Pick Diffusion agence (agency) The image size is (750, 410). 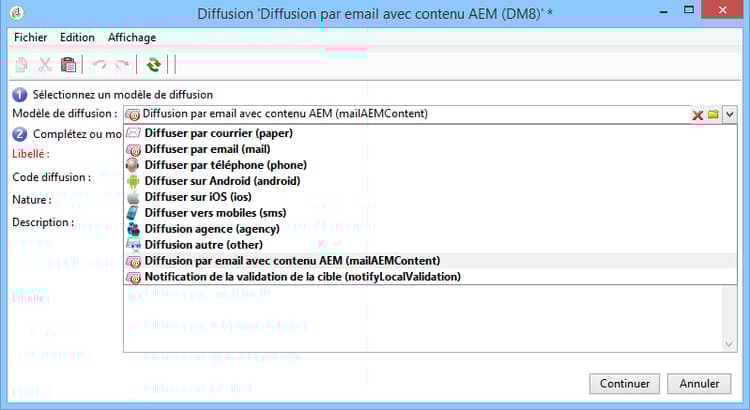(430, 229)
